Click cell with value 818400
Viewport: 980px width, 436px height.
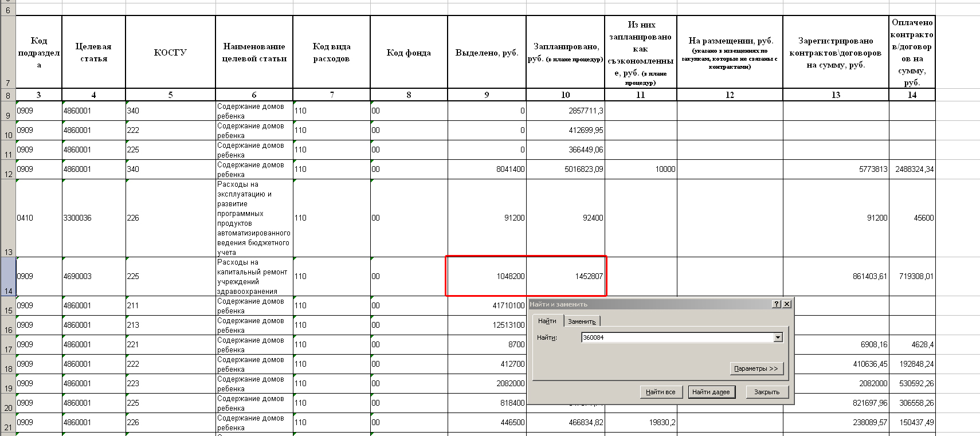[487, 403]
